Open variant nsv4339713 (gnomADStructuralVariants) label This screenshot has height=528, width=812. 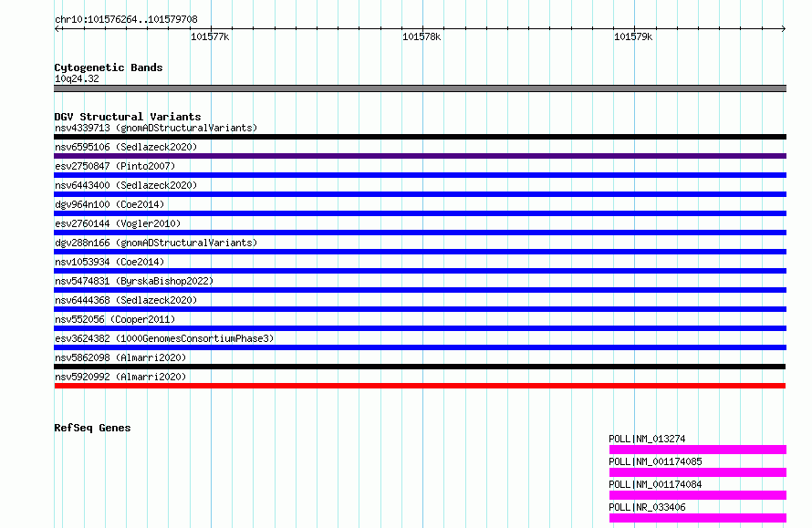[x=156, y=128]
